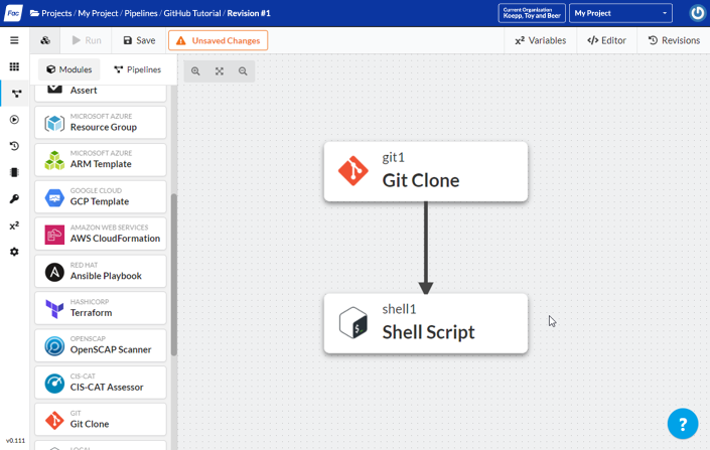Click the history icon in left sidebar
The image size is (710, 450).
pos(14,146)
